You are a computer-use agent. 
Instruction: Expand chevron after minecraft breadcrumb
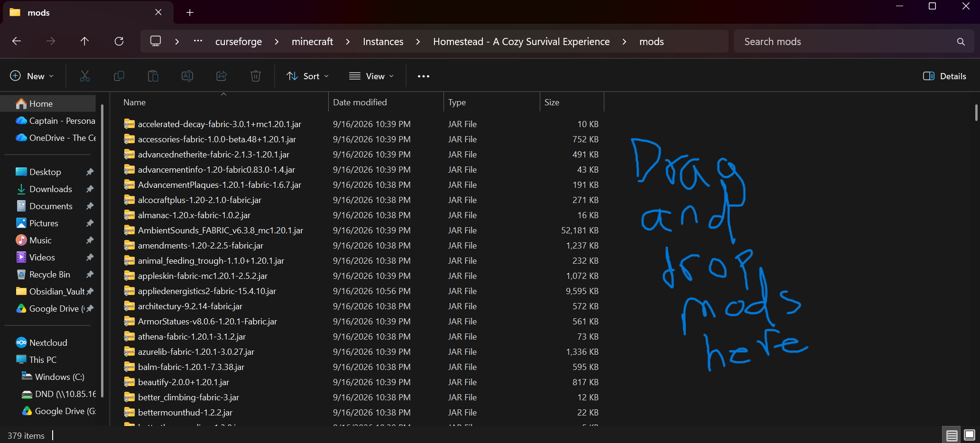pyautogui.click(x=348, y=42)
